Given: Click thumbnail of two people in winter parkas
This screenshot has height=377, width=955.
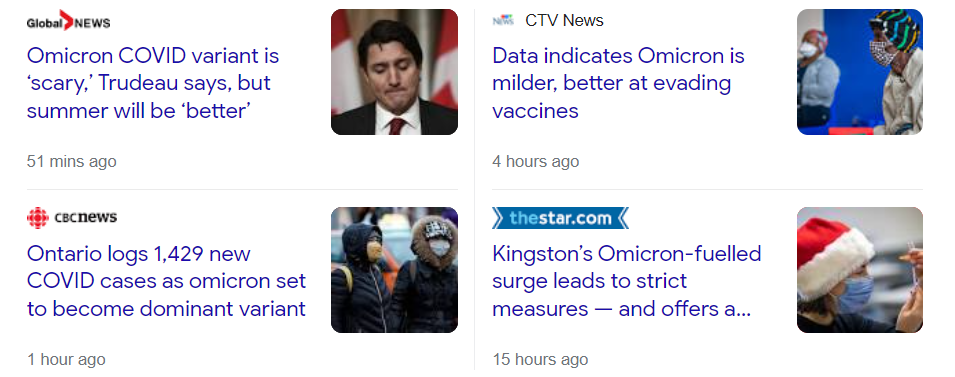Looking at the screenshot, I should tap(394, 270).
